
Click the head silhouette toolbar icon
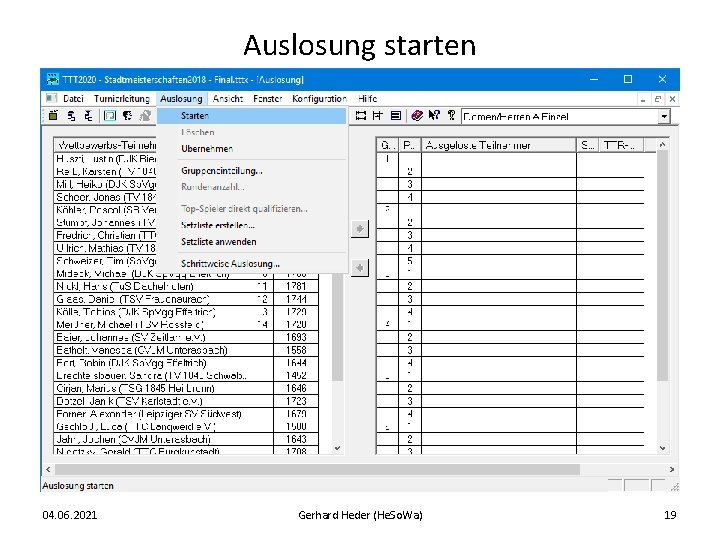tap(127, 116)
